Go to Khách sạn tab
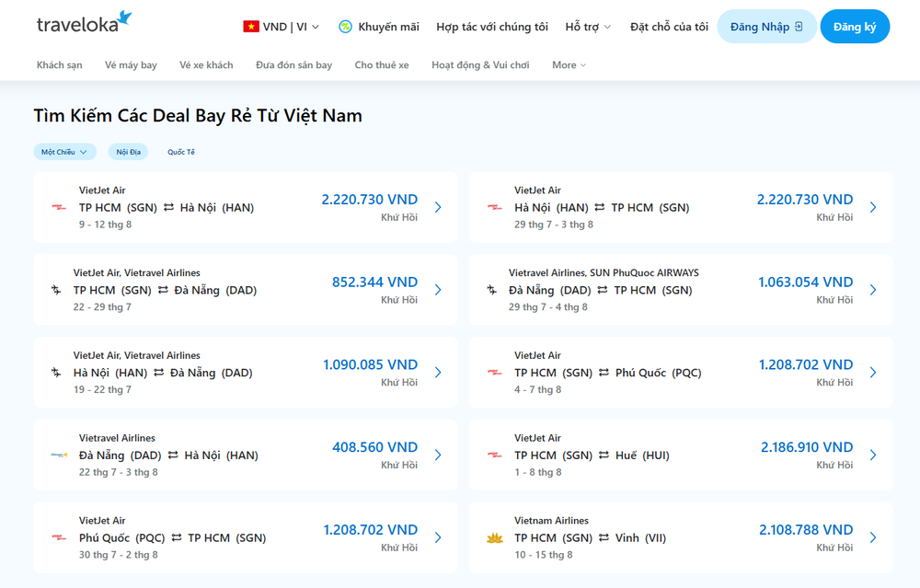The width and height of the screenshot is (920, 588). (59, 64)
